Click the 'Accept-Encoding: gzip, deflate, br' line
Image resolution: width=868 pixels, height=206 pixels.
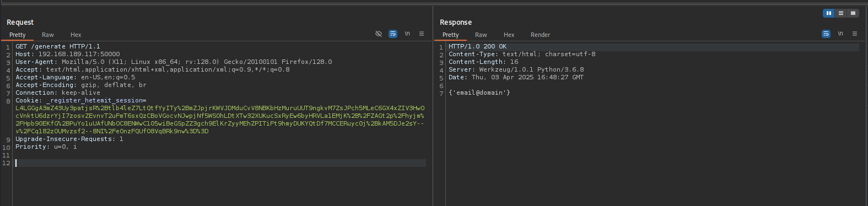pos(81,85)
